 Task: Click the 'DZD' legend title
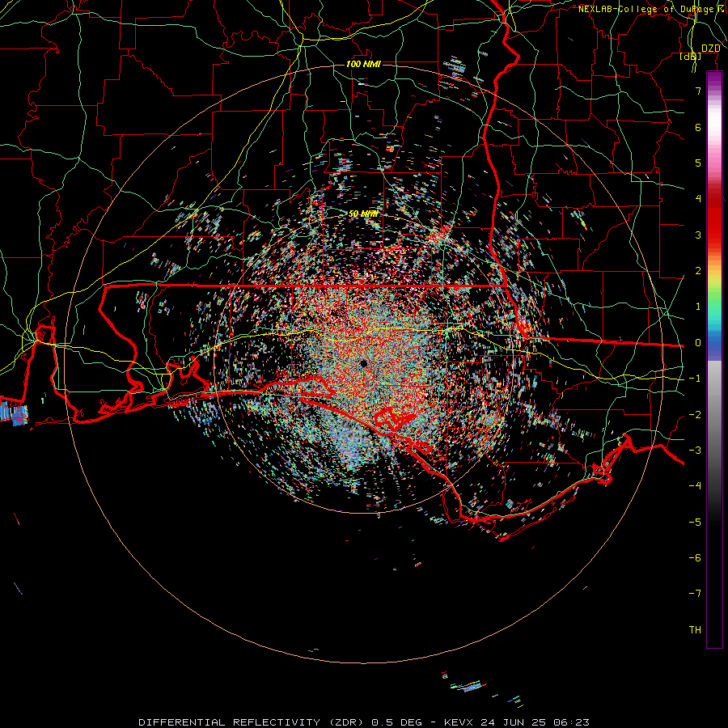711,49
